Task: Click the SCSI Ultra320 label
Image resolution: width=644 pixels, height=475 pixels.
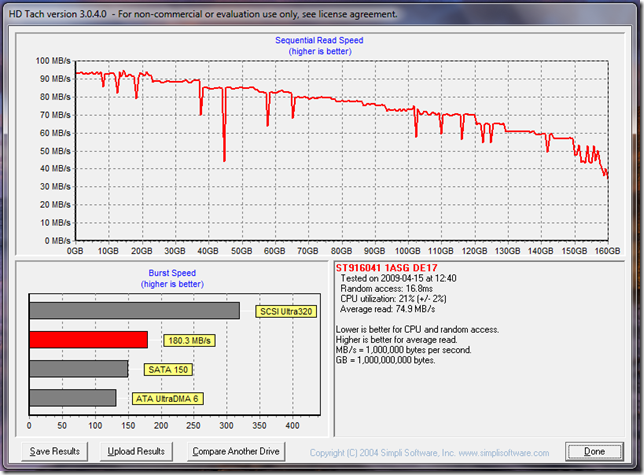Action: [x=286, y=310]
